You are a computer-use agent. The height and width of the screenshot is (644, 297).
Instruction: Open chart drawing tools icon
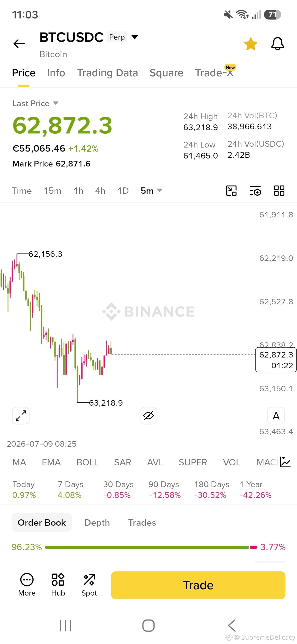click(231, 191)
